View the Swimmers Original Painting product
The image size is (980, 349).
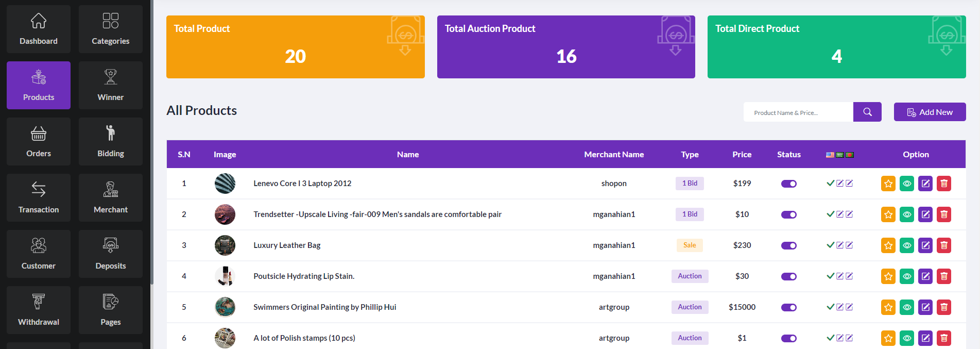point(907,307)
